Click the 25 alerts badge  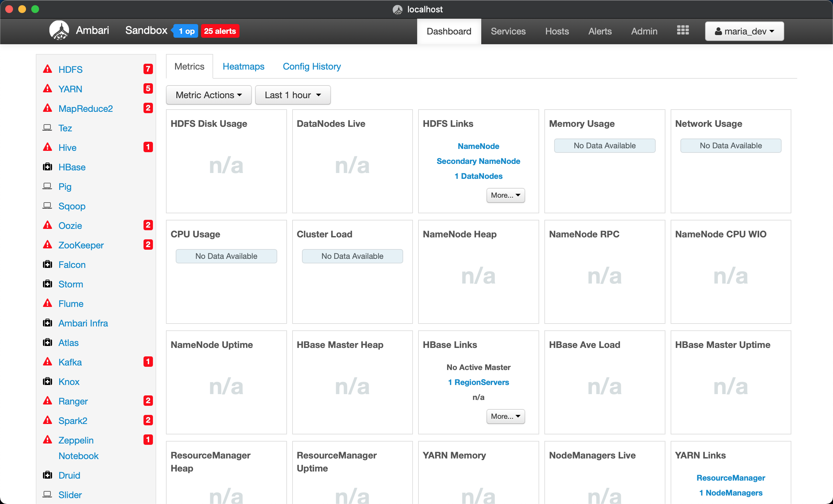[x=220, y=31]
